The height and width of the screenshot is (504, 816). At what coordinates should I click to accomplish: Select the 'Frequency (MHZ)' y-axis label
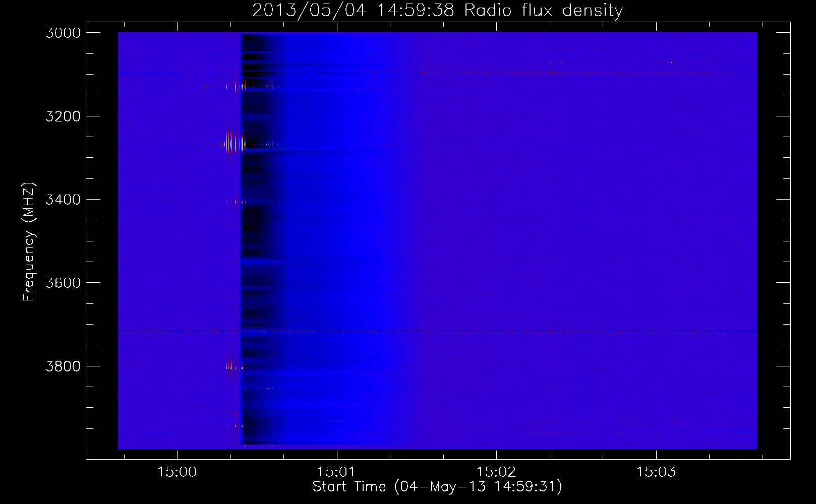coord(29,242)
